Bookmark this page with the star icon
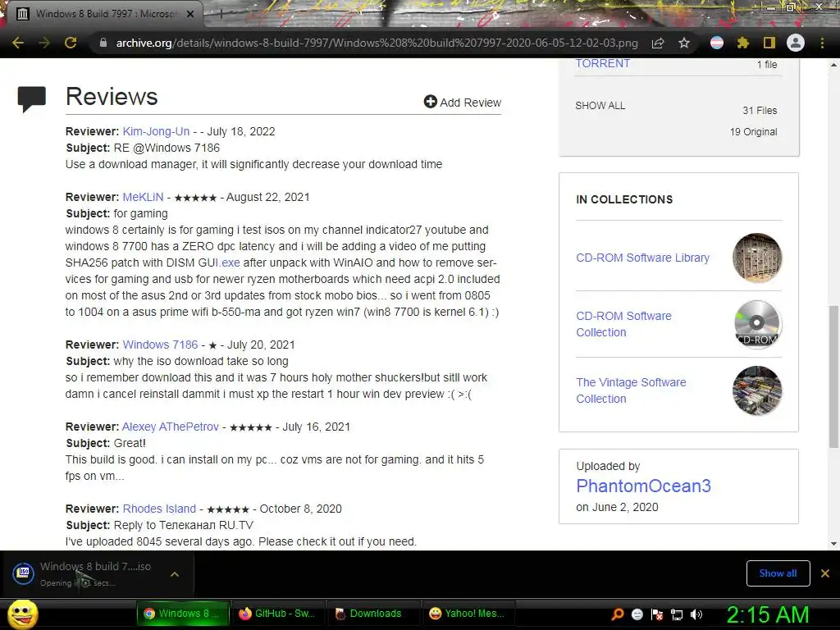This screenshot has height=630, width=840. pos(684,43)
